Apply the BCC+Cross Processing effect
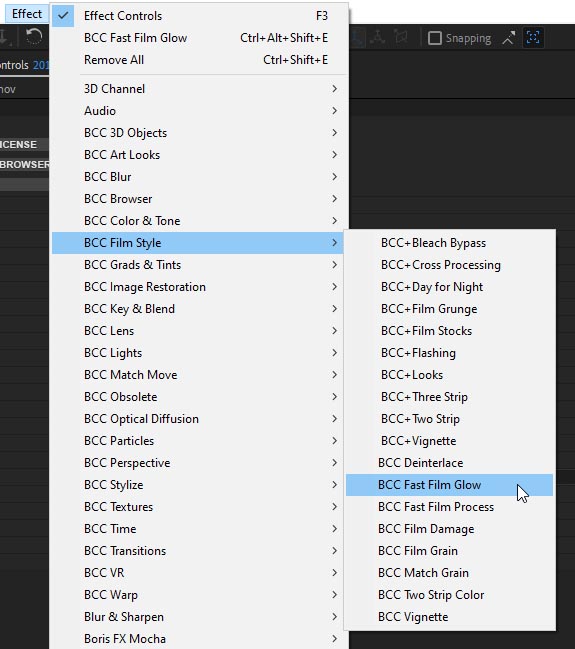Image resolution: width=575 pixels, height=649 pixels. [450, 264]
